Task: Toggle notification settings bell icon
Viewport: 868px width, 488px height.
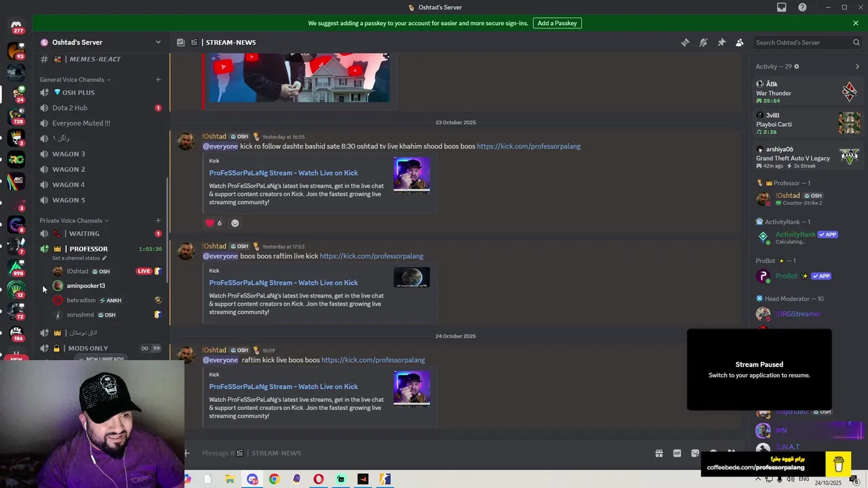Action: (x=703, y=42)
